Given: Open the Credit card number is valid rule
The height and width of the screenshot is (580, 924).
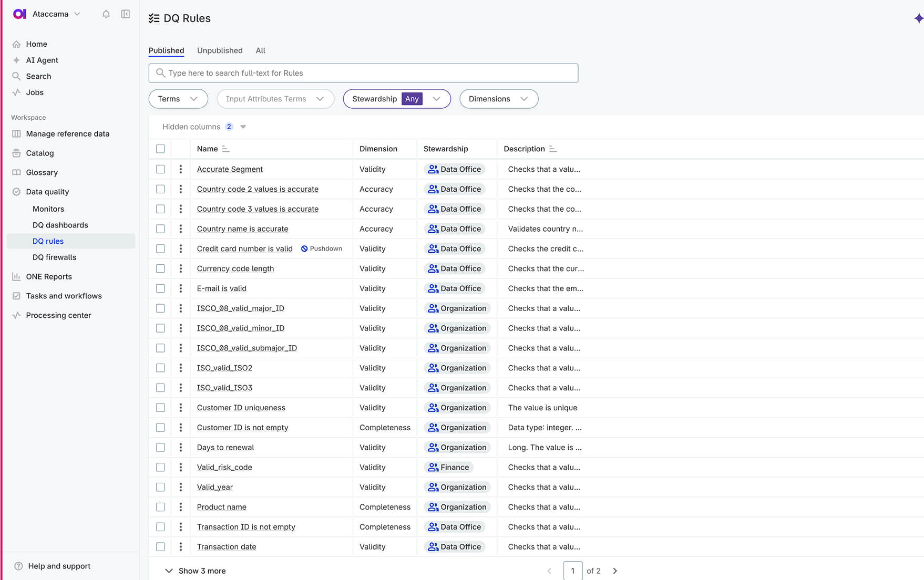Looking at the screenshot, I should (244, 248).
